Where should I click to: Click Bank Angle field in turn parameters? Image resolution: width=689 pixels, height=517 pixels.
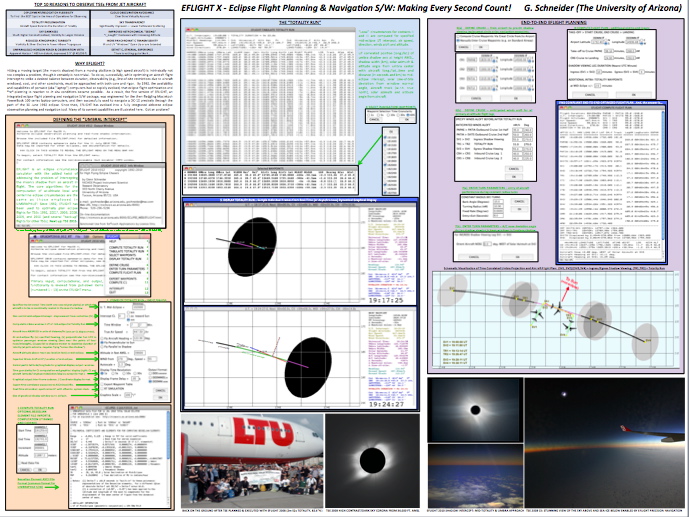pyautogui.click(x=498, y=202)
